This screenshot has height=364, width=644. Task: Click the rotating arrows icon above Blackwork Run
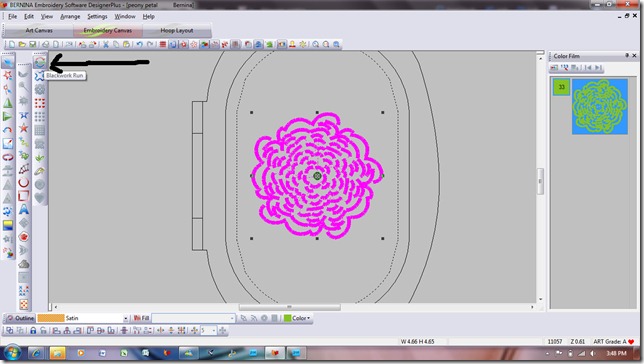point(39,62)
